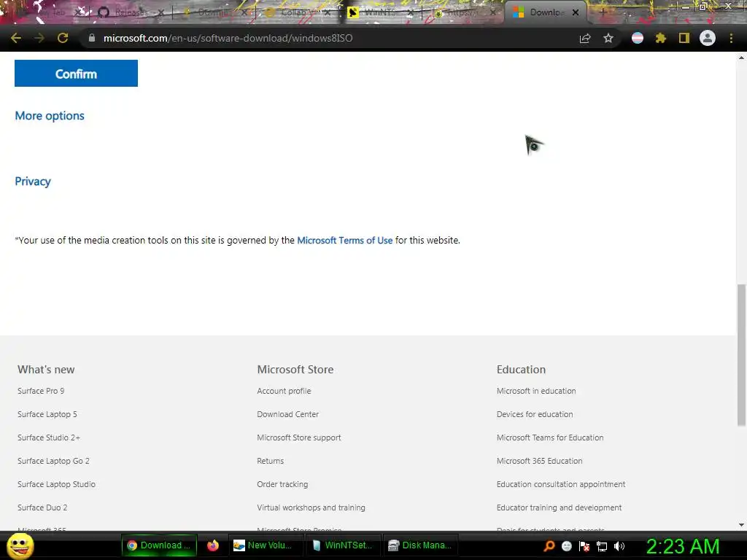Click the page vertical scrollbar thumb
This screenshot has height=560, width=747.
pos(741,355)
